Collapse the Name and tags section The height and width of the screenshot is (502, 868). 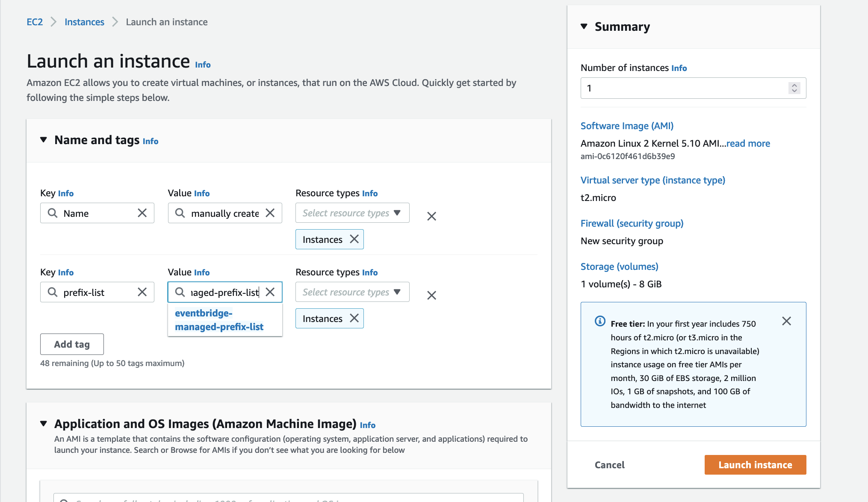pyautogui.click(x=43, y=140)
